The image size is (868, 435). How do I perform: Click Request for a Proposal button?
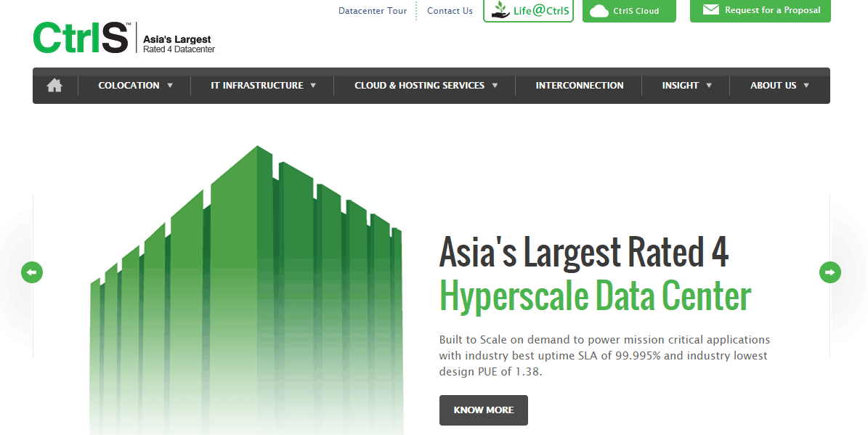tap(760, 10)
